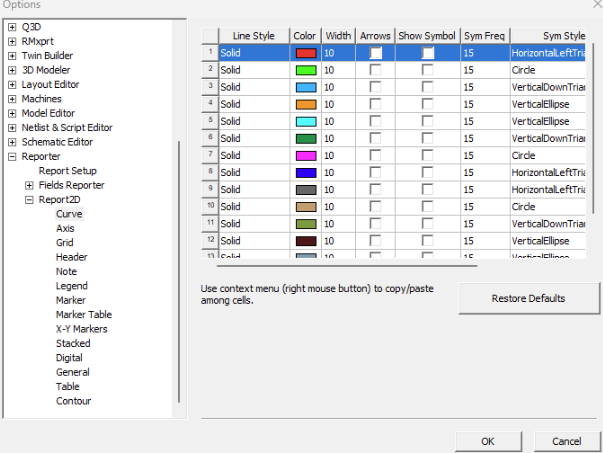Click the Line Style cell of row 3
The width and height of the screenshot is (603, 453).
[x=253, y=87]
